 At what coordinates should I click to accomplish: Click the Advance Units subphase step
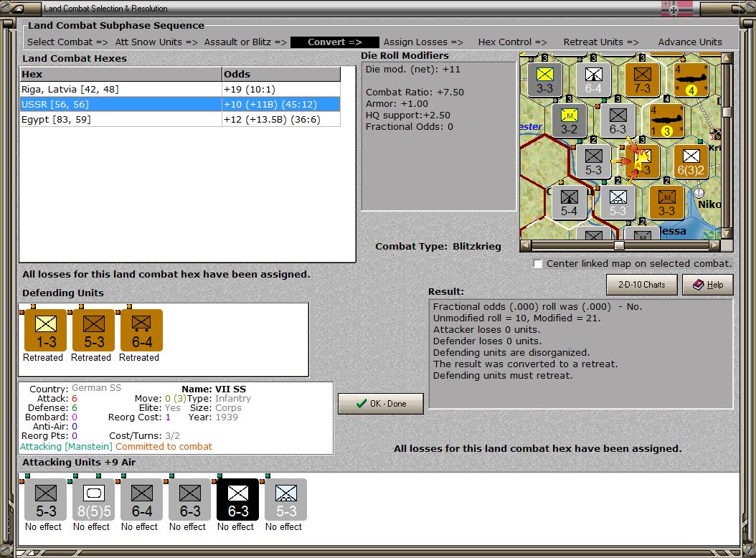(690, 42)
